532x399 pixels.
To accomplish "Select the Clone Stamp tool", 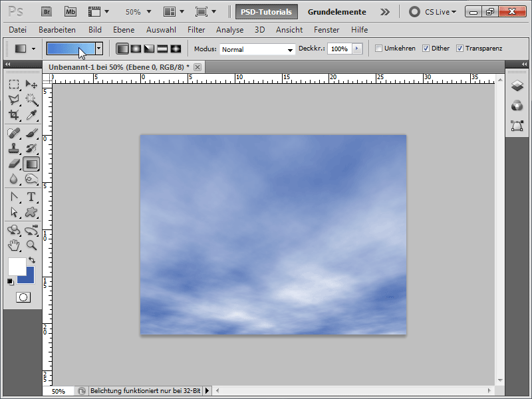I will [x=13, y=148].
